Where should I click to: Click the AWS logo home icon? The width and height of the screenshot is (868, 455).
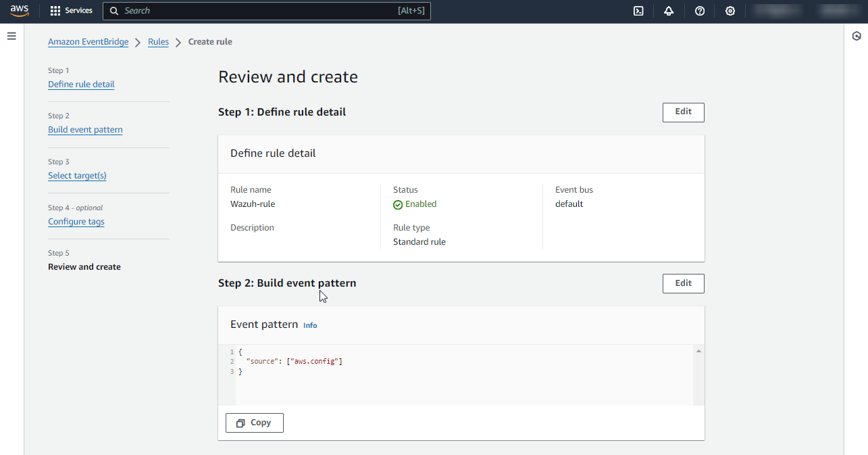click(x=20, y=11)
